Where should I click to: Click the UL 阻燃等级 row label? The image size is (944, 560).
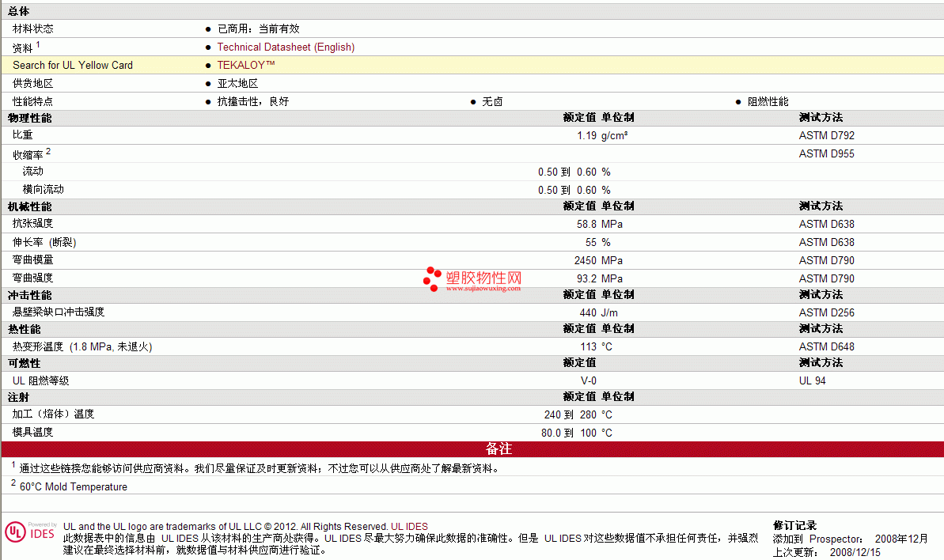click(41, 380)
